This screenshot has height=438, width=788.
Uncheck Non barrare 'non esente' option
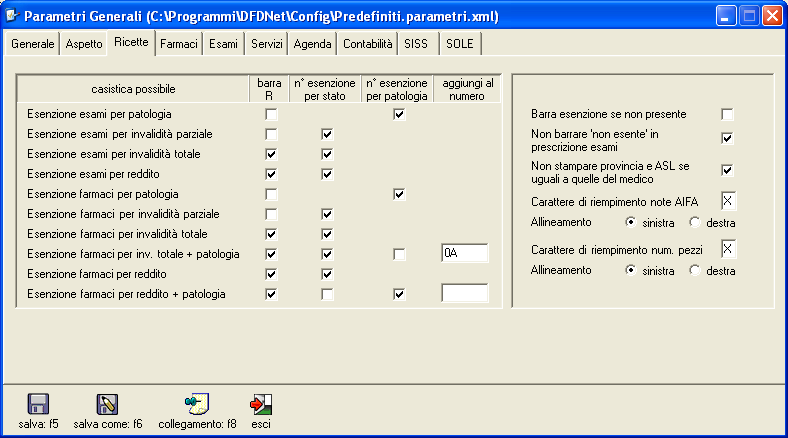(x=728, y=138)
